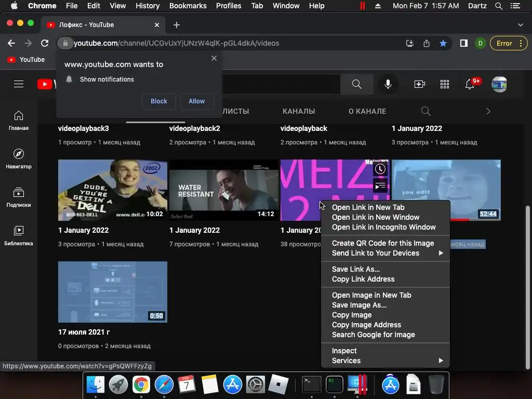
Task: Go to Главная in the sidebar
Action: click(x=19, y=121)
